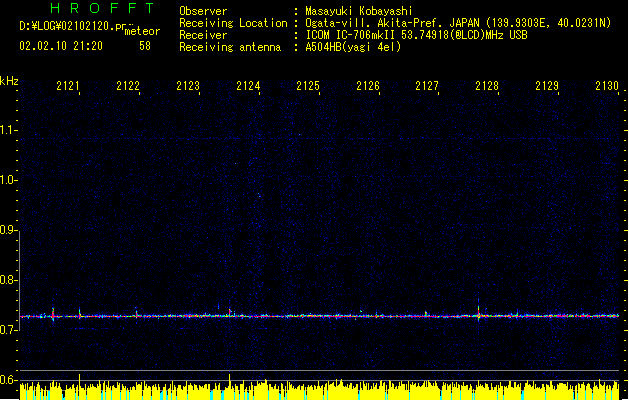Click the Receiving antenna label
629x400 pixels.
pyautogui.click(x=230, y=47)
